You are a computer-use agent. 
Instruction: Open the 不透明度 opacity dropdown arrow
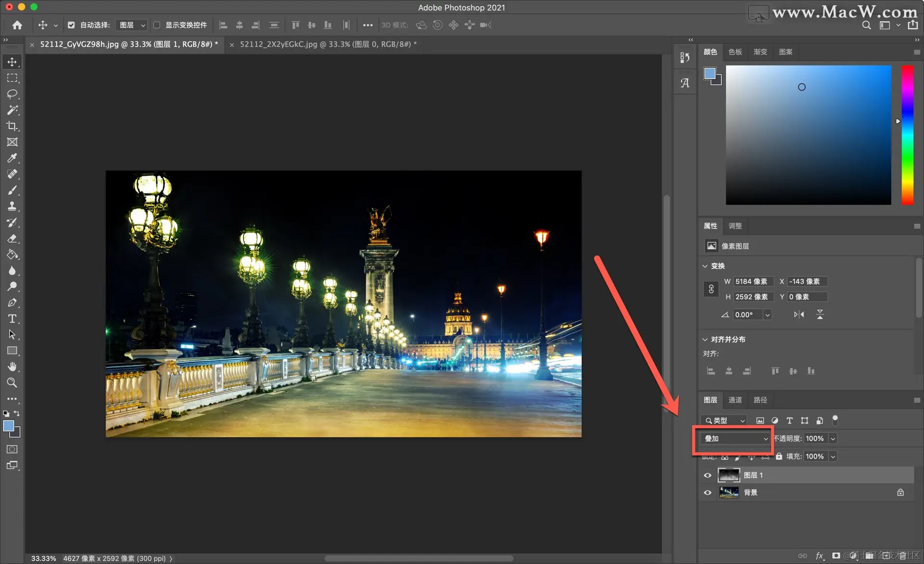coord(833,439)
